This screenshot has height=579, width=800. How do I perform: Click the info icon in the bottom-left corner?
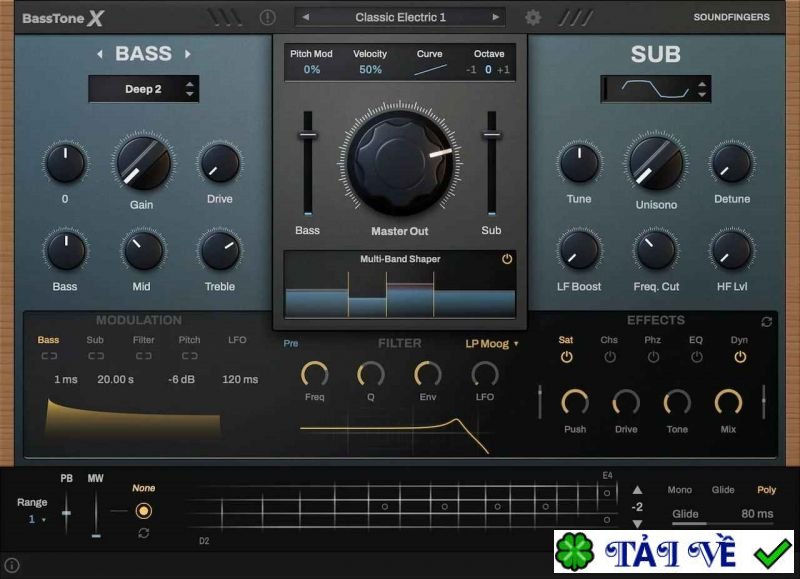coord(12,565)
